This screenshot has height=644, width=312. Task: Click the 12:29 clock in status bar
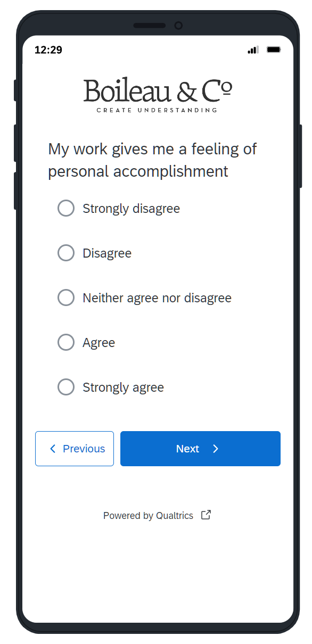pyautogui.click(x=48, y=50)
